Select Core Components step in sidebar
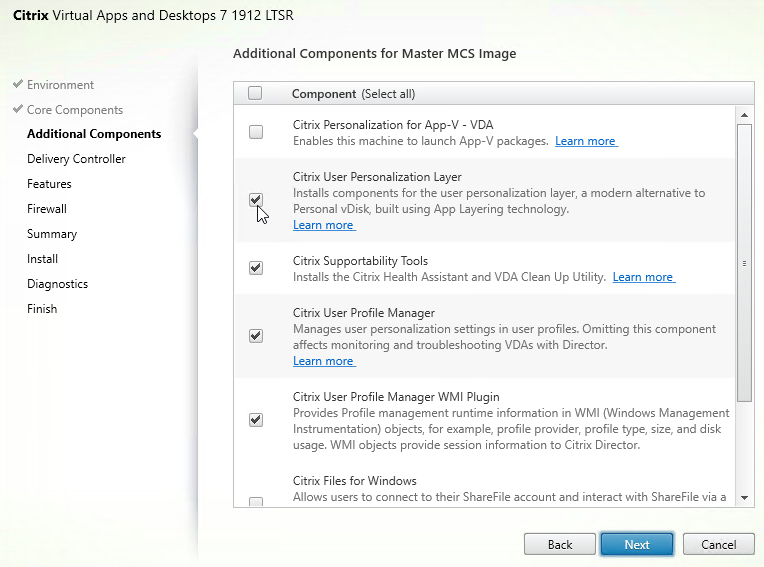The image size is (764, 567). 75,110
